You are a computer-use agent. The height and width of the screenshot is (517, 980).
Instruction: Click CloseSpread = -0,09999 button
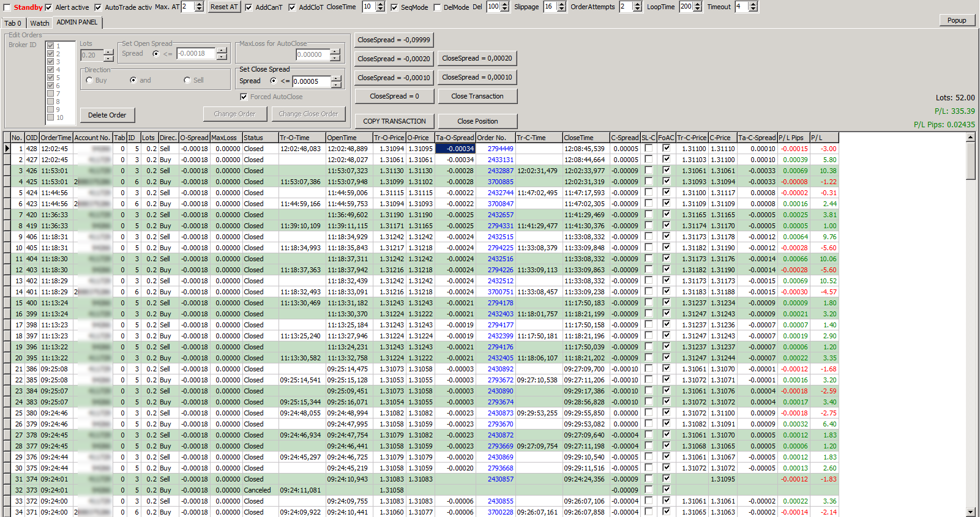[394, 40]
